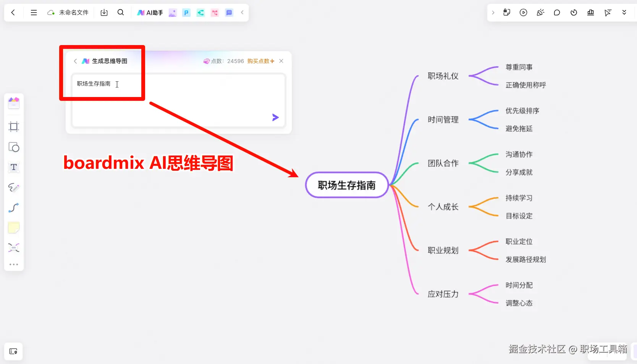Select the 职业定位 leaf node
Viewport: 637px width, 364px height.
click(519, 241)
